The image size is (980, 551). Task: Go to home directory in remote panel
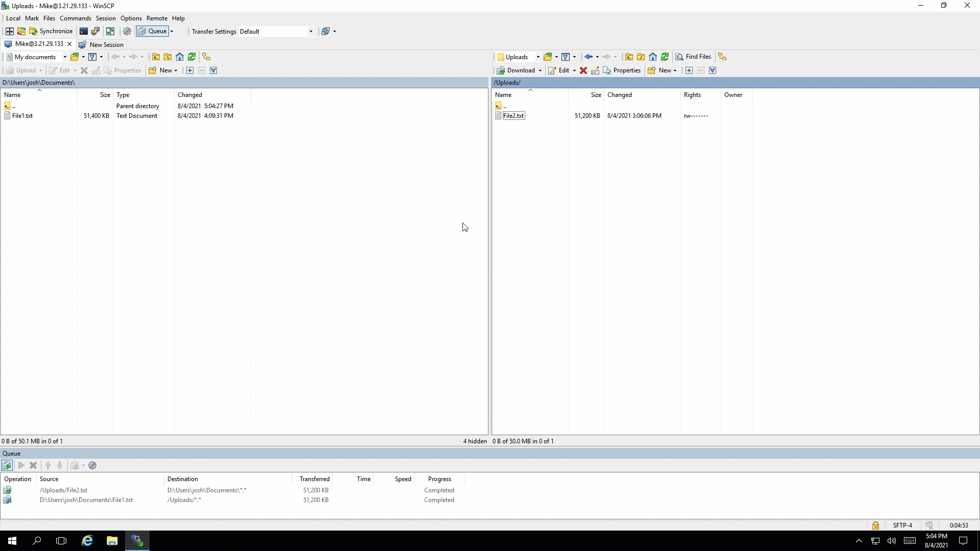pos(653,57)
